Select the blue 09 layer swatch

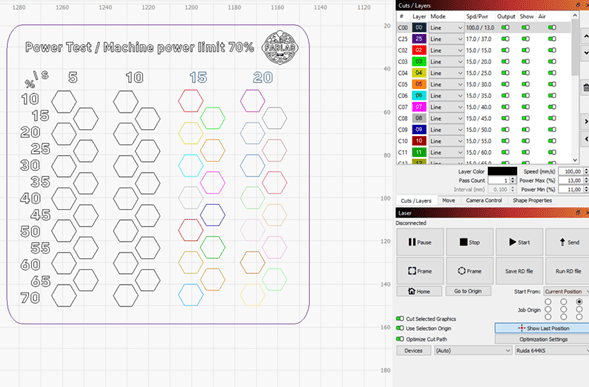(419, 129)
